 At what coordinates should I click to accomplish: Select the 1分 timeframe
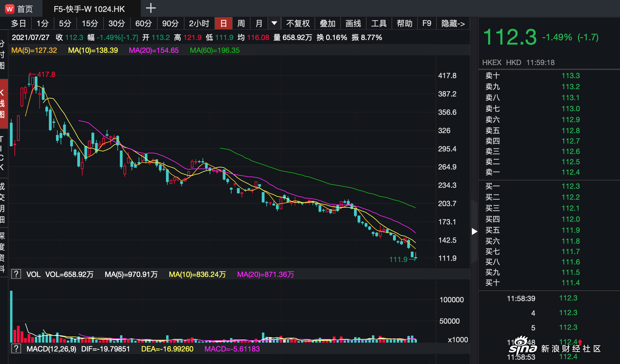[x=42, y=24]
